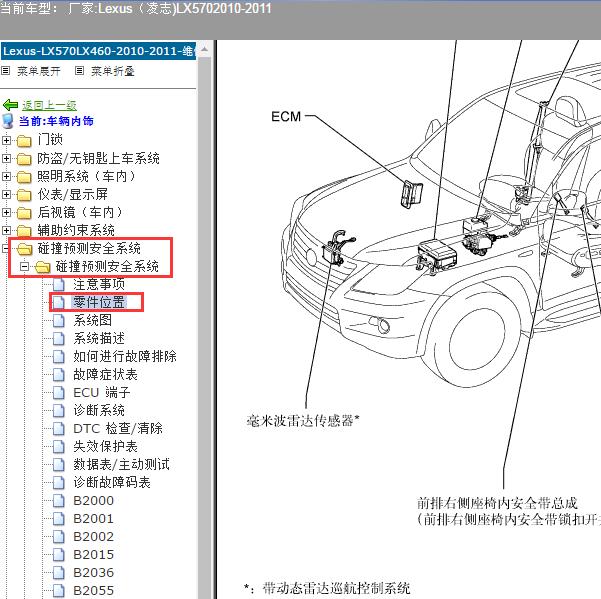Viewport: 601px width, 599px height.
Task: Expand the 门锁 folder node
Action: [x=6, y=140]
